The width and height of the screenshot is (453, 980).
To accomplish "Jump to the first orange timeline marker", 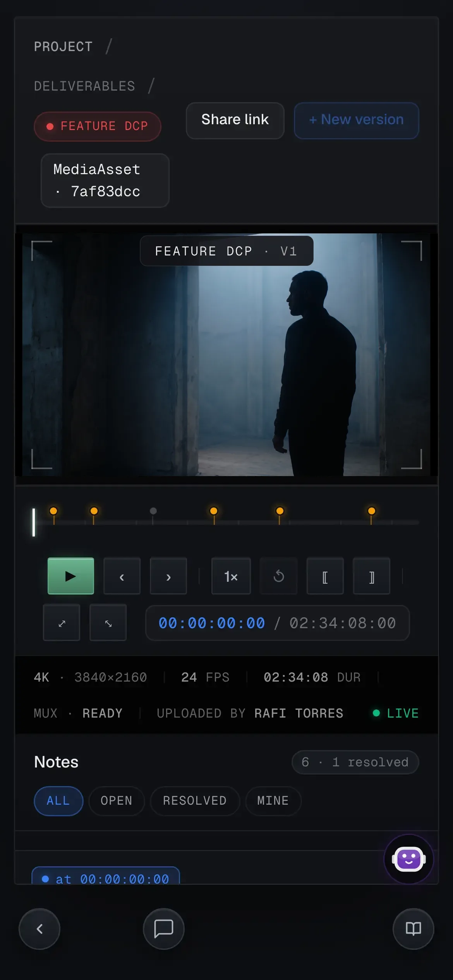I will [x=54, y=511].
